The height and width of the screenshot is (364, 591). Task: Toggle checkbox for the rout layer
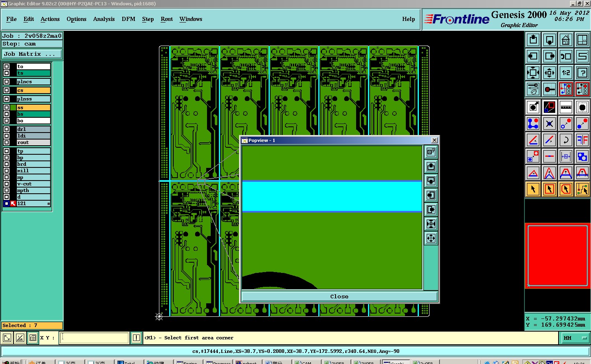click(x=7, y=142)
